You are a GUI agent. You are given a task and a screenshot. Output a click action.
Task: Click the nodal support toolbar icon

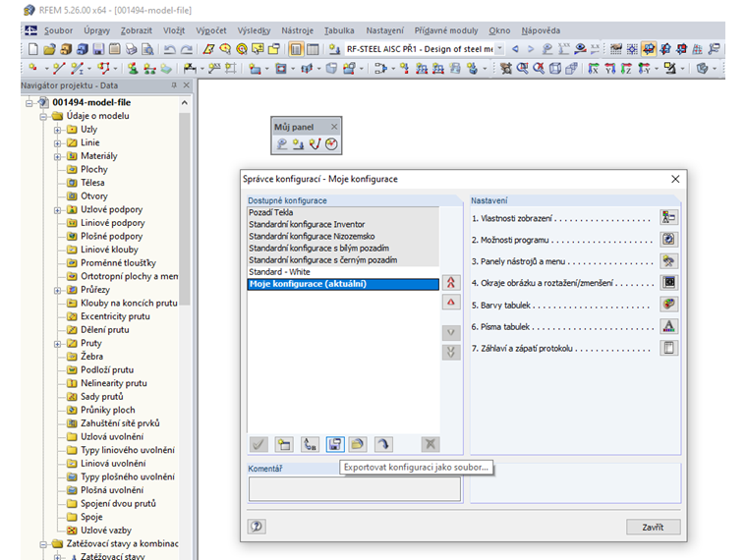tap(133, 69)
